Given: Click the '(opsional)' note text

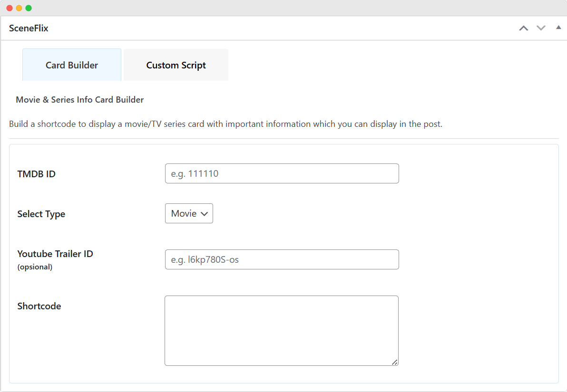Looking at the screenshot, I should (x=35, y=267).
